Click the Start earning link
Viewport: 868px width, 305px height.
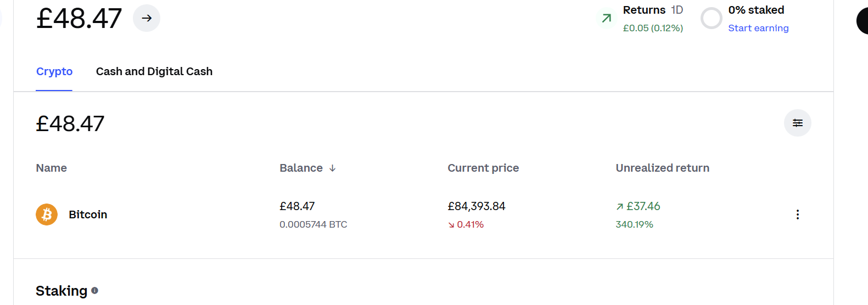point(758,28)
